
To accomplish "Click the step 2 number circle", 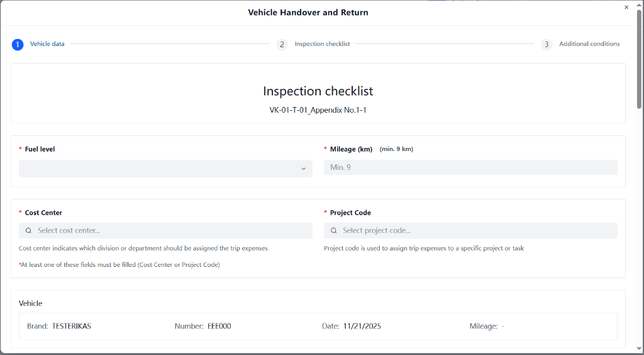I will [282, 44].
